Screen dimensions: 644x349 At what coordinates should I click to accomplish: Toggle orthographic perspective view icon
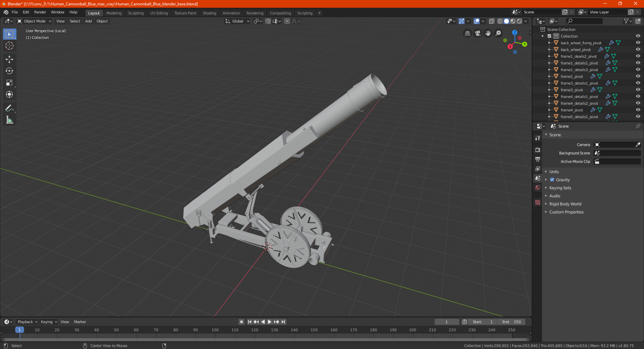467,33
